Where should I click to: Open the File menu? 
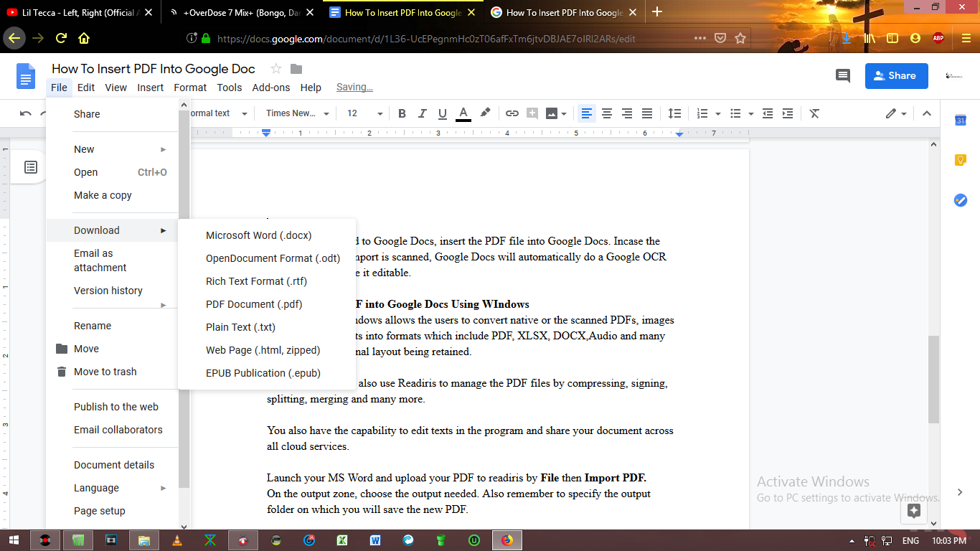click(59, 88)
